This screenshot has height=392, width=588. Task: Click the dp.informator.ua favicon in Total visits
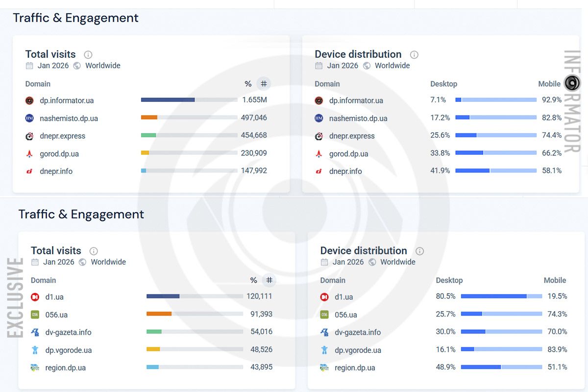click(x=29, y=100)
